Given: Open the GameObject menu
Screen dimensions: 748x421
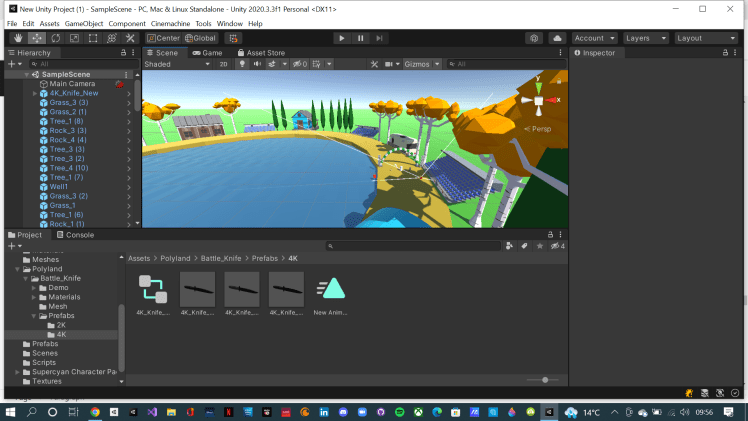Looking at the screenshot, I should point(85,23).
